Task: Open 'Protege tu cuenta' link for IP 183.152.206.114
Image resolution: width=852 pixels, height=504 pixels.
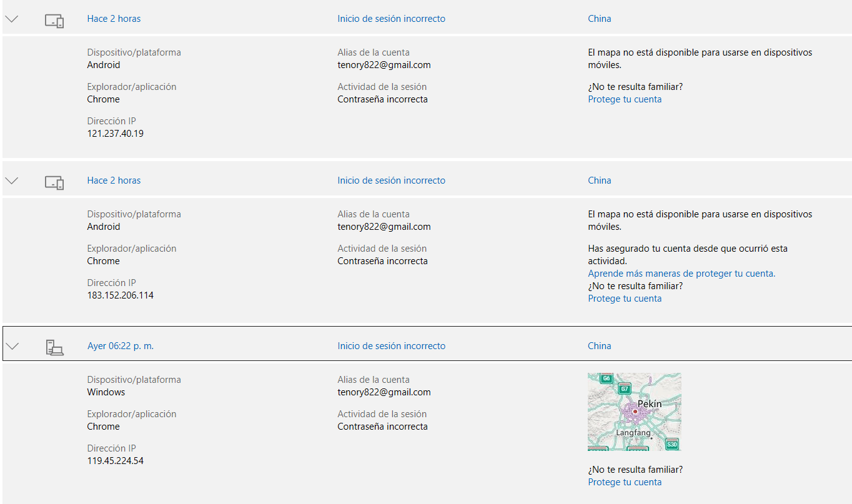Action: point(625,299)
